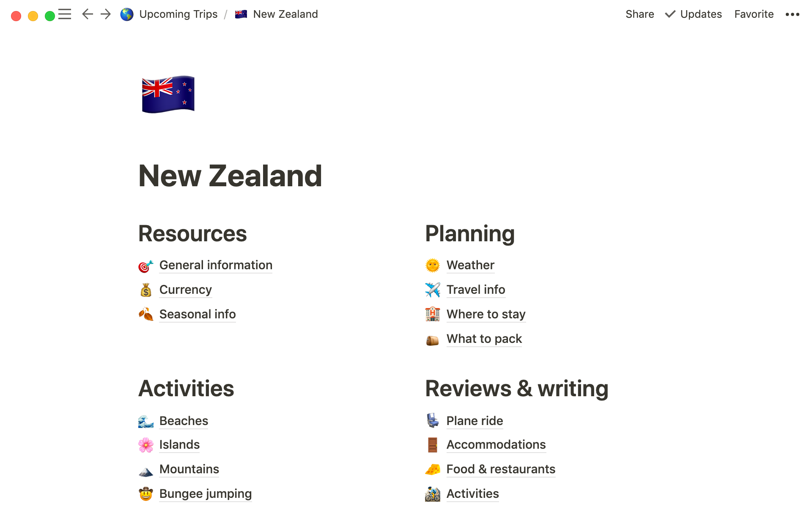
Task: Click the airplane icon beside Travel info
Action: point(432,290)
